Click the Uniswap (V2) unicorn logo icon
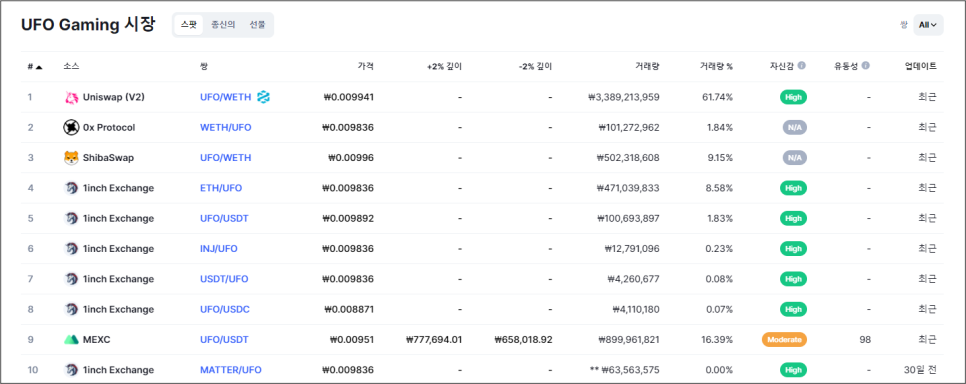The image size is (966, 384). (71, 97)
